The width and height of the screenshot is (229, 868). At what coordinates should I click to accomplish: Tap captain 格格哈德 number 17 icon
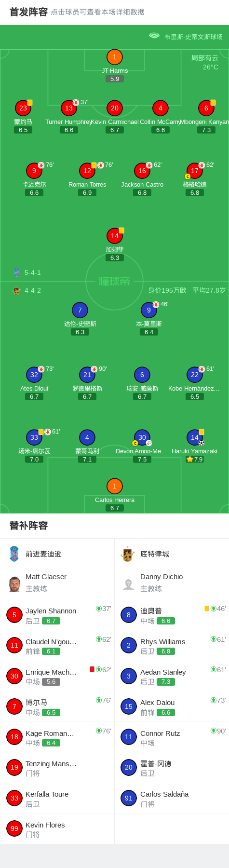195,171
